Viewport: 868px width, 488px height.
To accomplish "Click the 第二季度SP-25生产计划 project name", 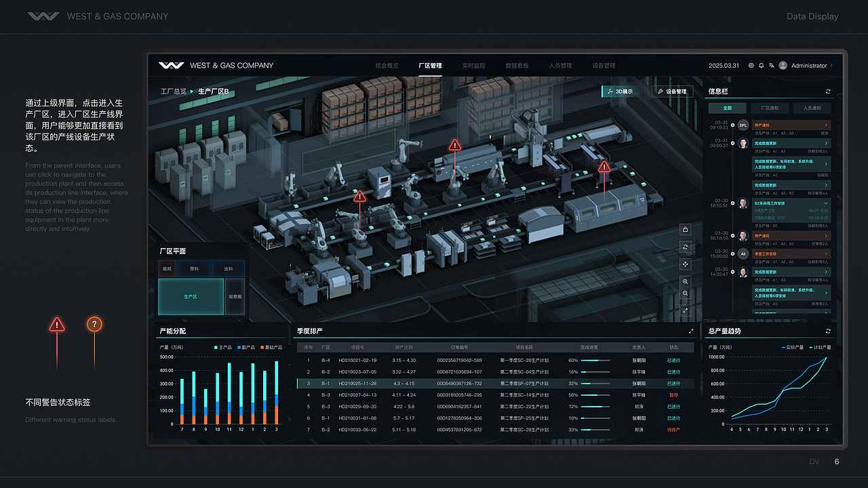I will point(524,418).
